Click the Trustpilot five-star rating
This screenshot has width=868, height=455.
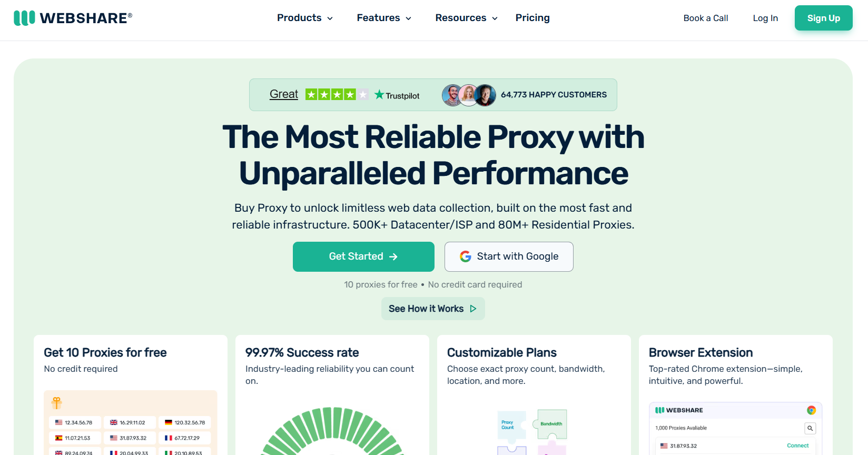pos(337,95)
